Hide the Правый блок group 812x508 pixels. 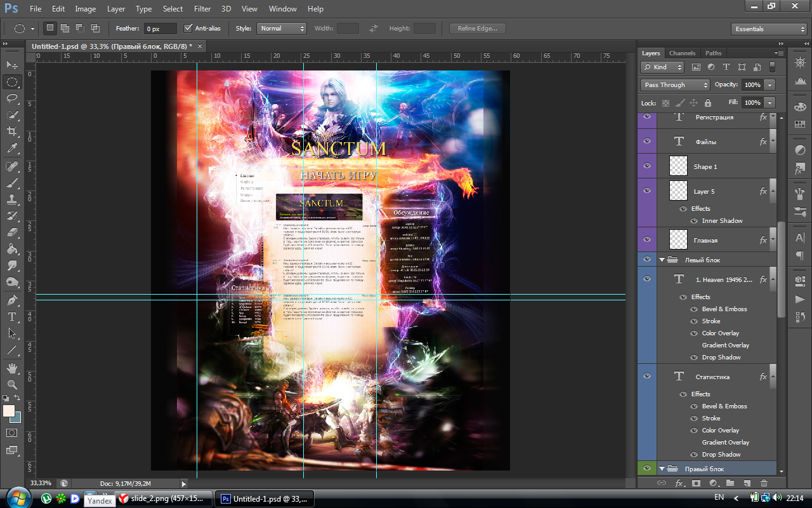(647, 469)
